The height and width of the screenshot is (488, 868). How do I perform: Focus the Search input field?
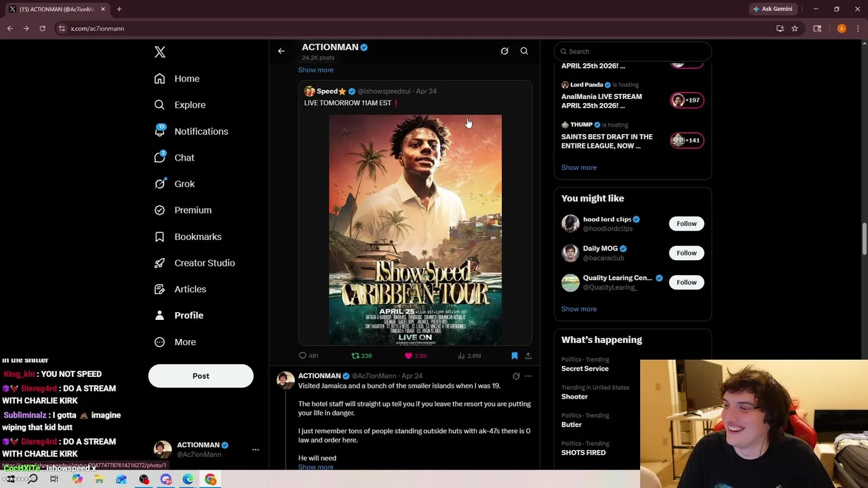[x=633, y=52]
